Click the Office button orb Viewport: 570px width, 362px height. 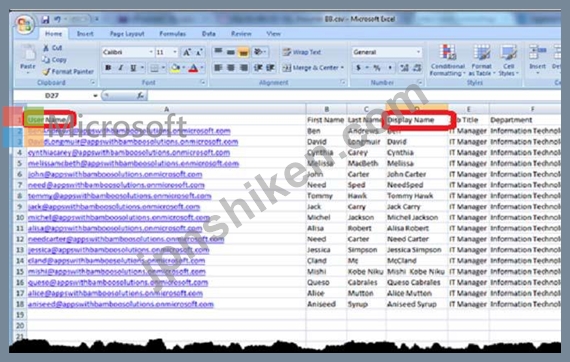coord(25,25)
